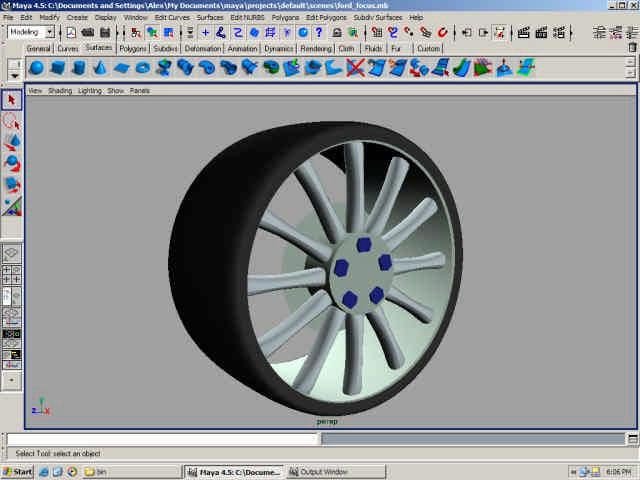Open the Shading panel menu
Image resolution: width=640 pixels, height=480 pixels.
click(60, 90)
